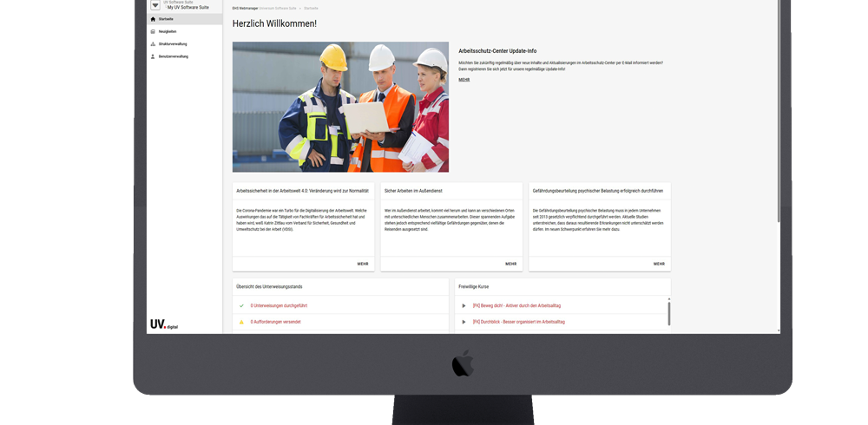
Task: Click the page scrollbar down arrow
Action: (x=779, y=331)
